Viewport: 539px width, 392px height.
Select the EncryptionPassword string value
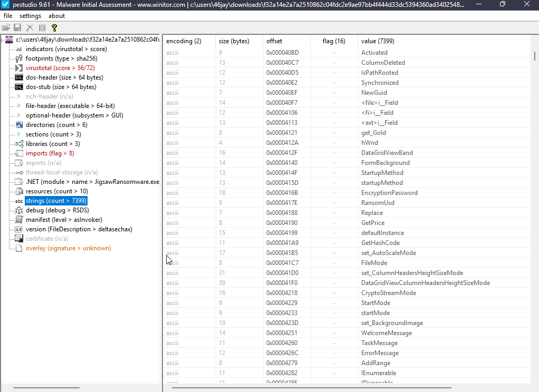(389, 193)
